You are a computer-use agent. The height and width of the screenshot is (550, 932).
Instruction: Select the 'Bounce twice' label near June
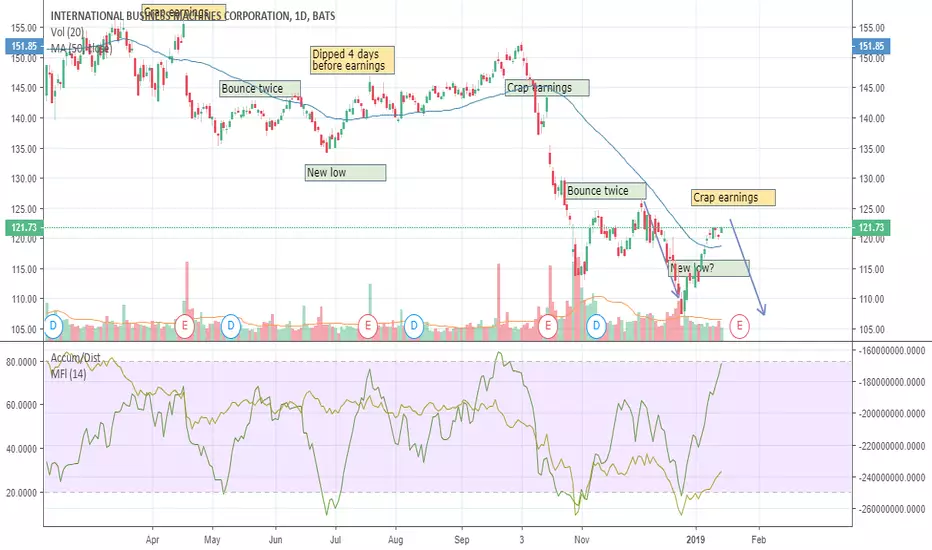260,89
